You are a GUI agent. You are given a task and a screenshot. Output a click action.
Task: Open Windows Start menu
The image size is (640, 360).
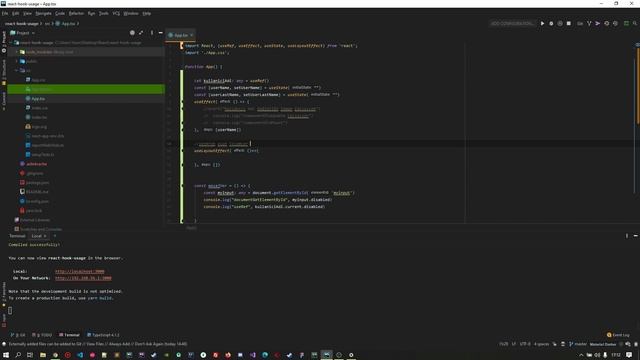6,355
